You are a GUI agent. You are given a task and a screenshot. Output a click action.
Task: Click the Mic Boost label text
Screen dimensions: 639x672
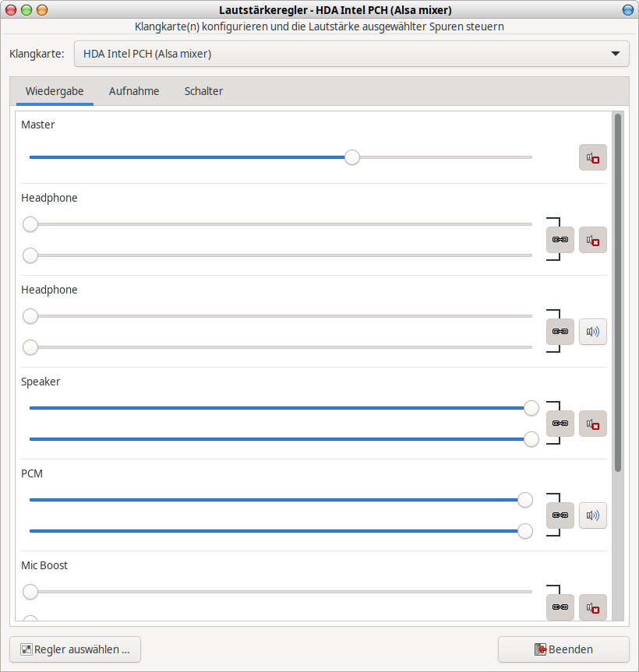coord(44,566)
